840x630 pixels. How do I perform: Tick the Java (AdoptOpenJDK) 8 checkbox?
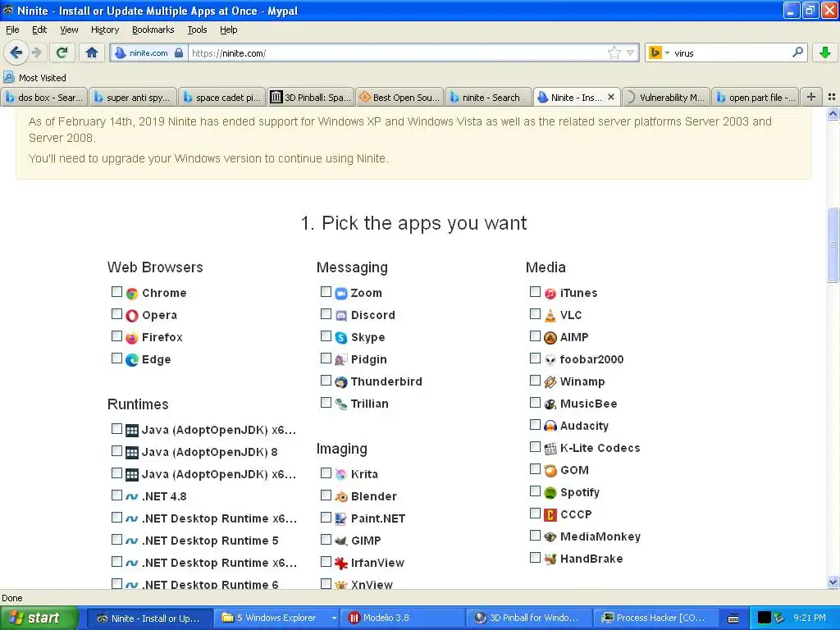(116, 450)
